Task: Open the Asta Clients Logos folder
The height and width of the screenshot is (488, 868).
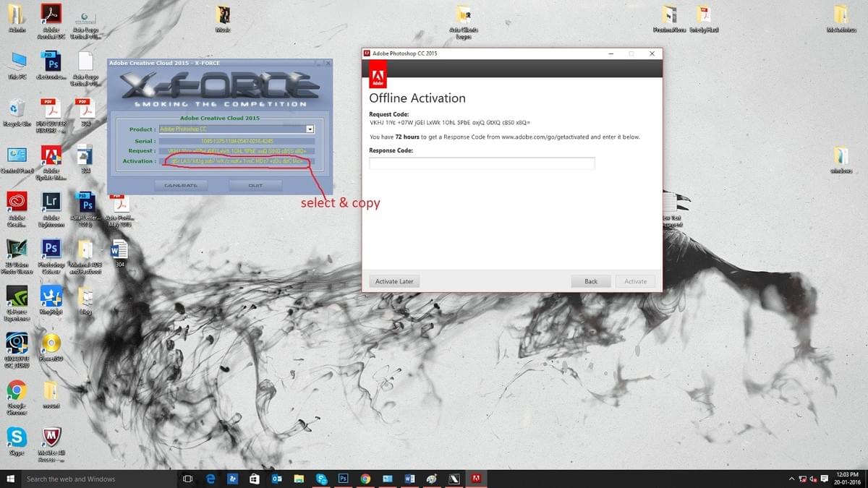Action: tap(464, 22)
